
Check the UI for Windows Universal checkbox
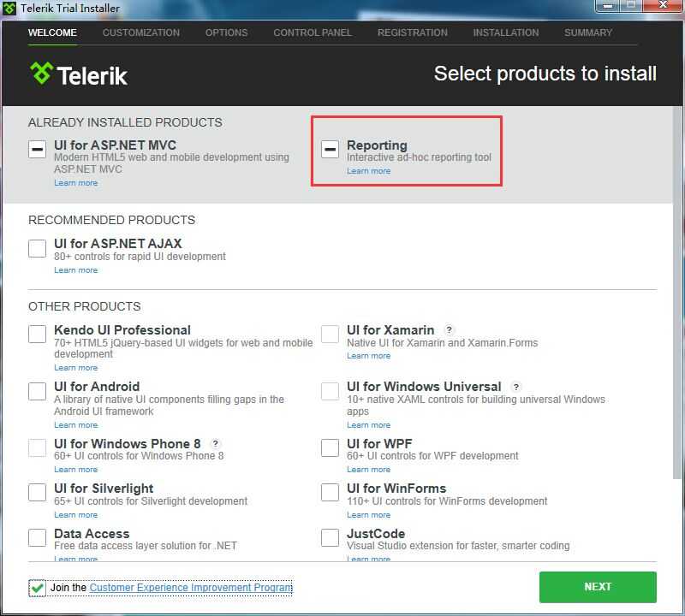tap(330, 391)
